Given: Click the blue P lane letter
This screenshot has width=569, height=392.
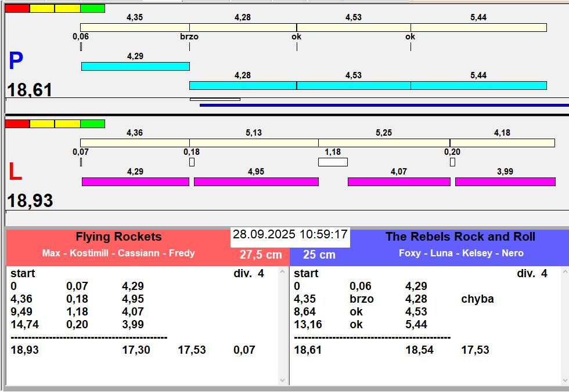Looking at the screenshot, I should point(16,60).
